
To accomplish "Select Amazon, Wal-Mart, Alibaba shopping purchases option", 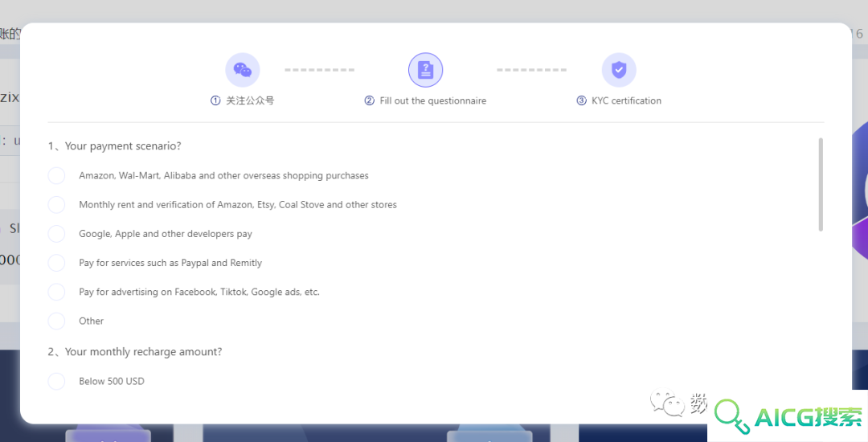I will pos(56,175).
